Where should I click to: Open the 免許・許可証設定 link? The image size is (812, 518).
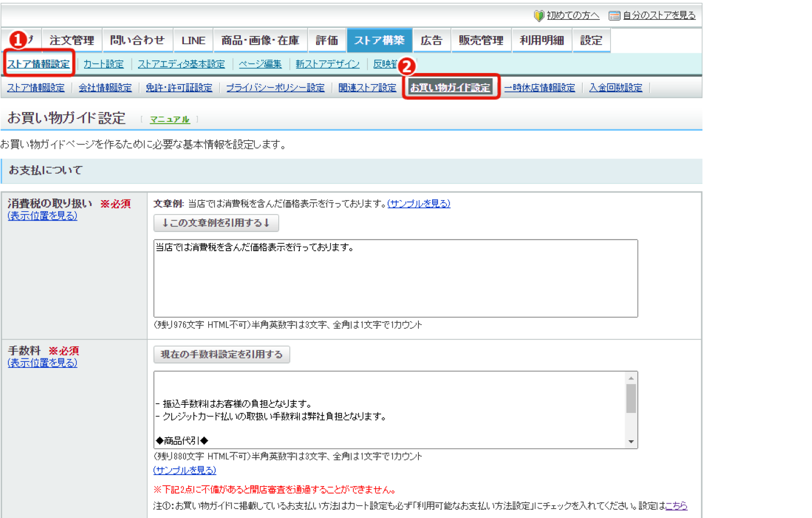179,88
